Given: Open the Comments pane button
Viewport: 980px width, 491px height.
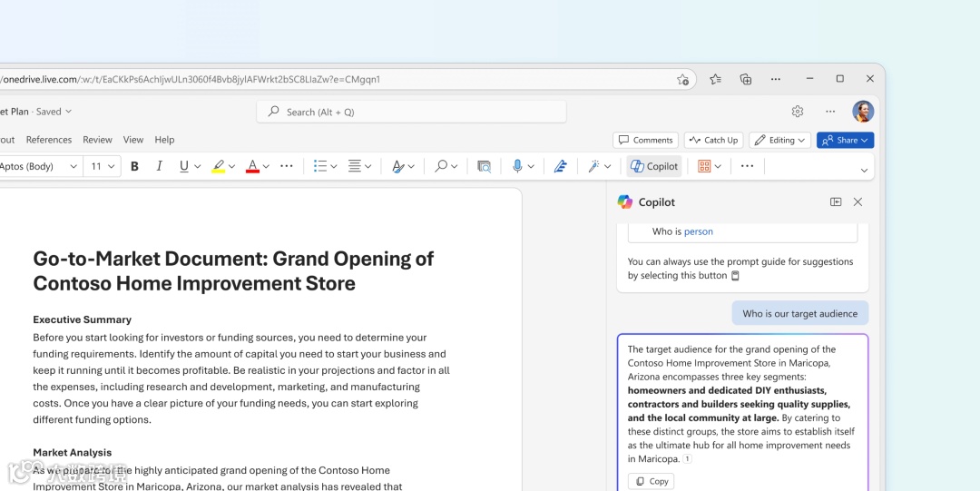Looking at the screenshot, I should click(x=646, y=140).
